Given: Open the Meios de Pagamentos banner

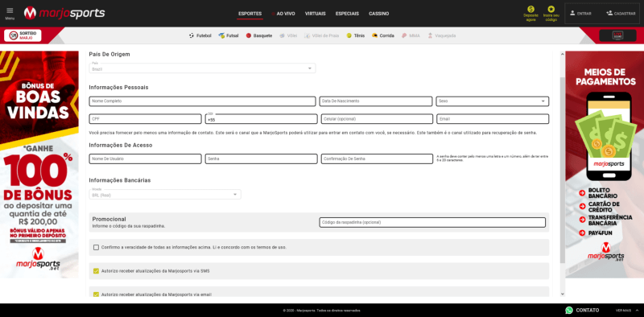Looking at the screenshot, I should pyautogui.click(x=605, y=164).
